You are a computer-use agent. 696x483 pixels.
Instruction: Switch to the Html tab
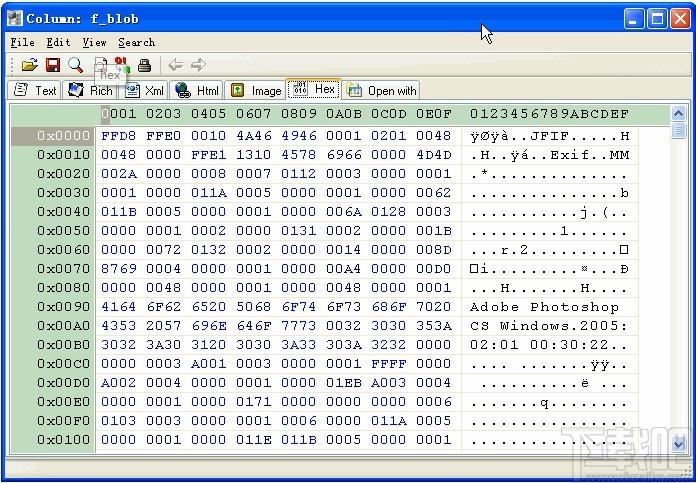196,90
